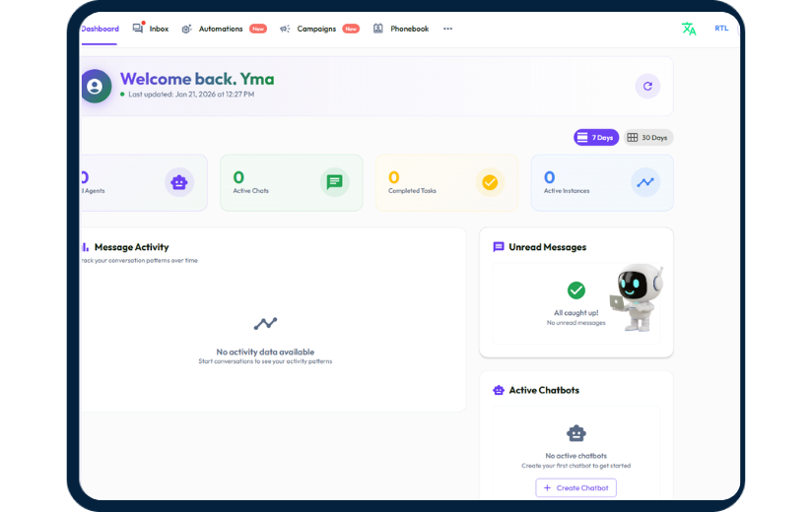
Task: Click the robot agents icon
Action: point(179,182)
